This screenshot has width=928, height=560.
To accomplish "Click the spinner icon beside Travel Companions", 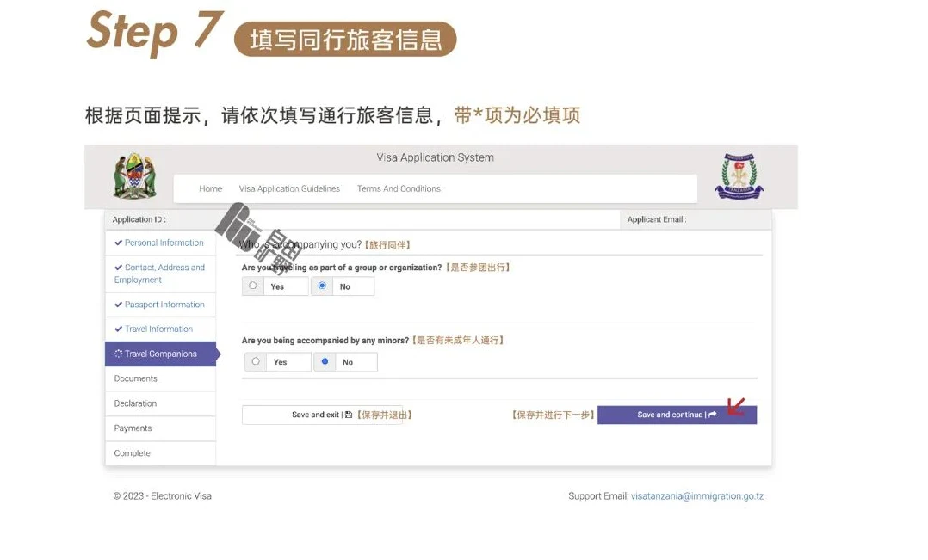I will (119, 354).
